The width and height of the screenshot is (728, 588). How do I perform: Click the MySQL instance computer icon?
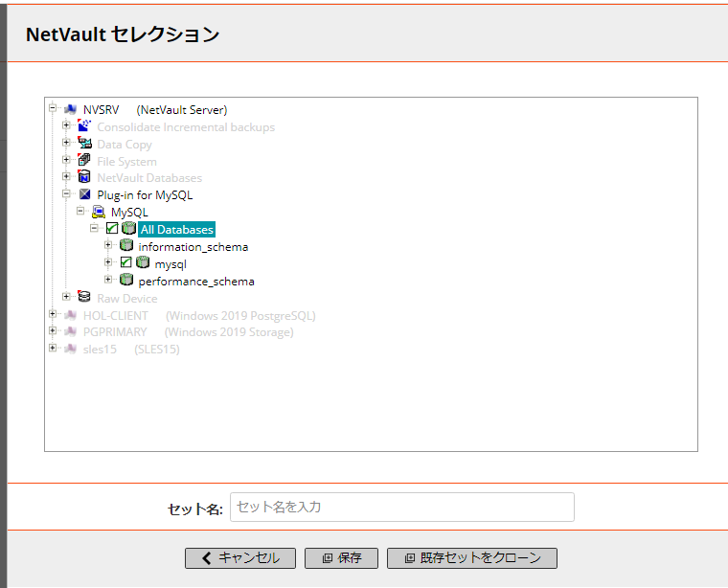[x=99, y=212]
